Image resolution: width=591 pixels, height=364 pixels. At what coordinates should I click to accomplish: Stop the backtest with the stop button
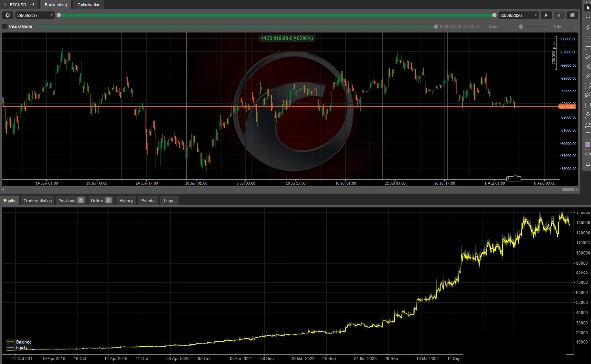point(558,15)
